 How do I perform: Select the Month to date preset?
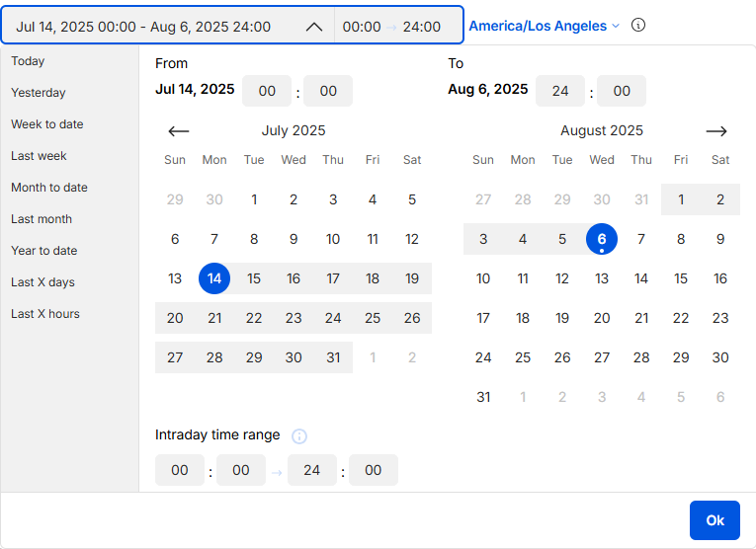pyautogui.click(x=49, y=188)
